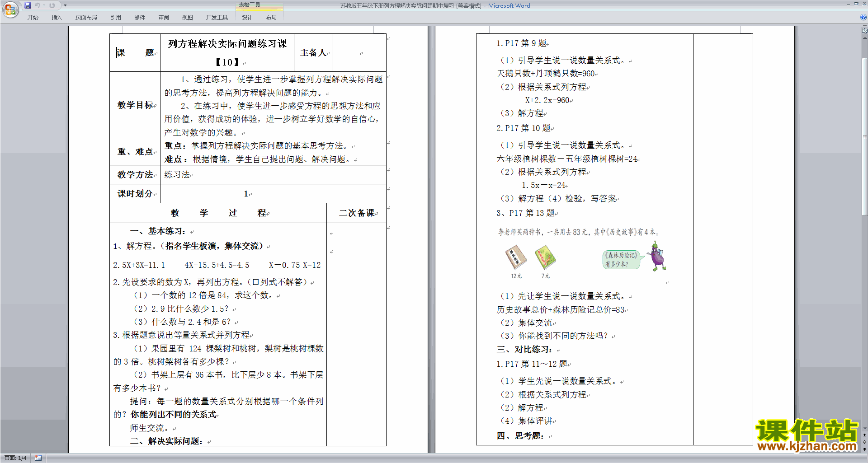
Task: Click the 教学方法 row label
Action: pyautogui.click(x=135, y=174)
